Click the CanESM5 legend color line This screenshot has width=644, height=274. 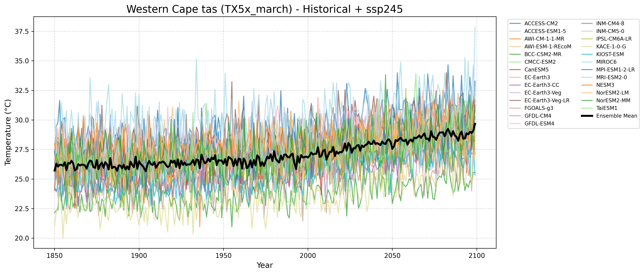pos(515,70)
